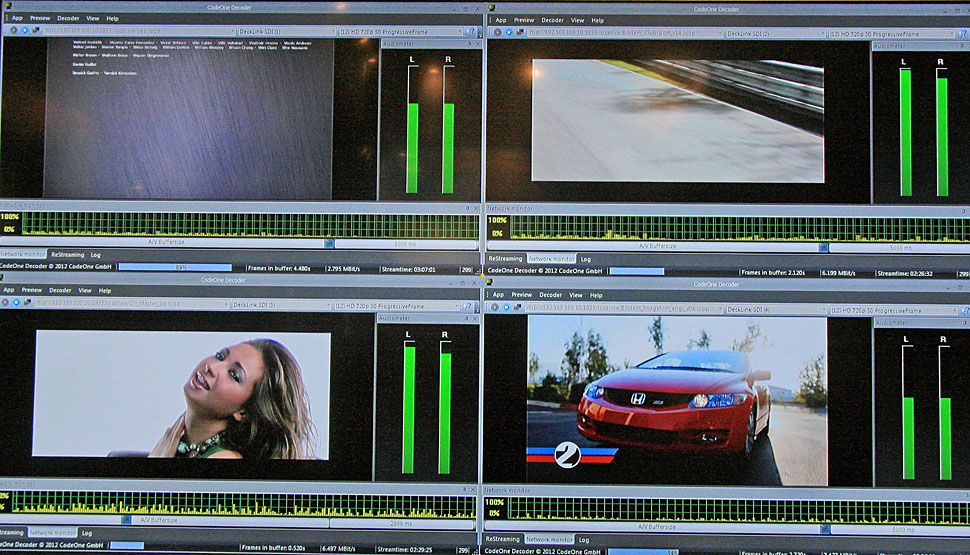Image resolution: width=970 pixels, height=555 pixels.
Task: Click third toolbar icon in DeckLink SDI (3) window
Action: pyautogui.click(x=28, y=304)
